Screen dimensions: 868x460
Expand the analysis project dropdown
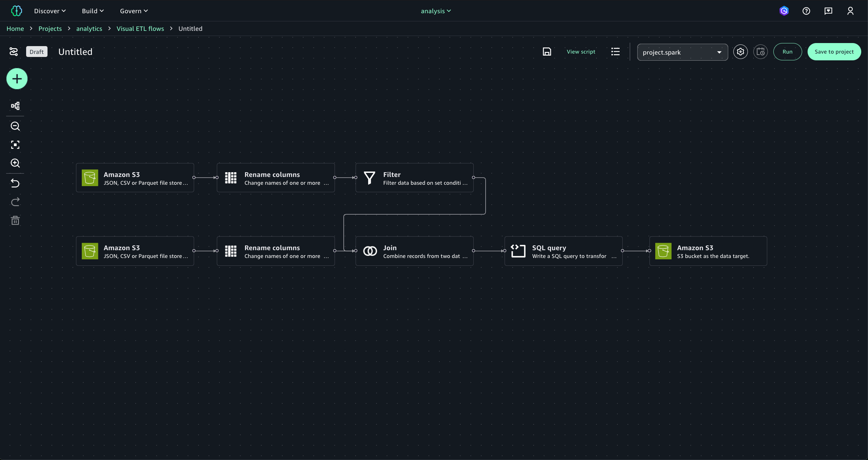click(x=436, y=11)
